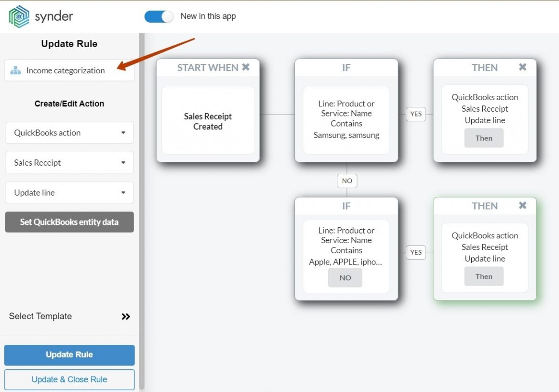Image resolution: width=559 pixels, height=392 pixels.
Task: Click the START WHEN block header
Action: [208, 68]
